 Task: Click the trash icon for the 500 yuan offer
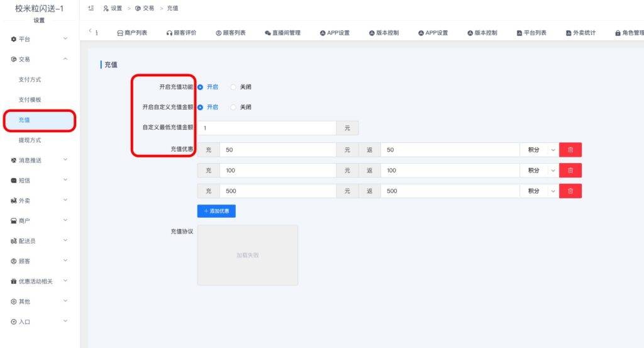(570, 191)
